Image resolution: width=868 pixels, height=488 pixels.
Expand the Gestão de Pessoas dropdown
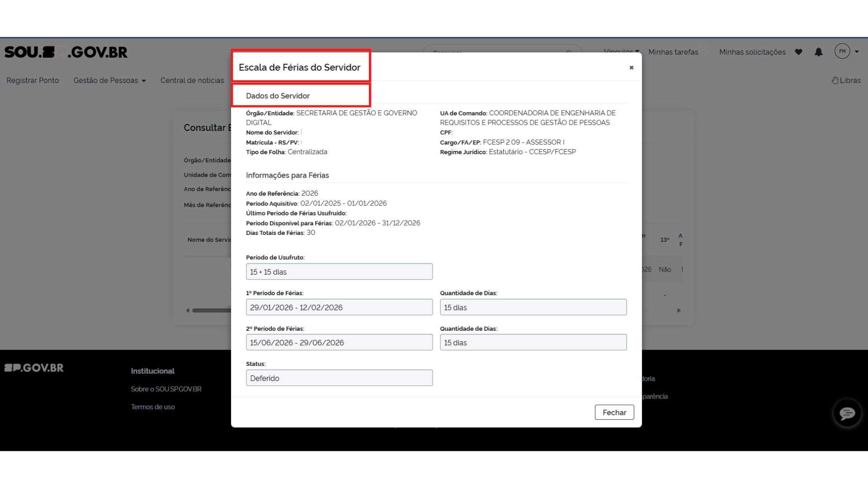point(109,80)
